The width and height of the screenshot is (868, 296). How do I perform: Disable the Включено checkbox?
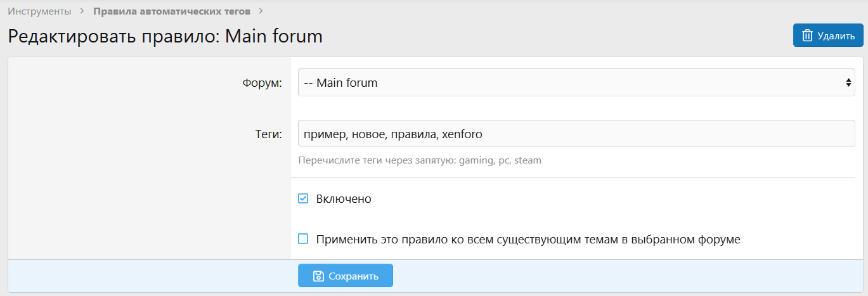coord(303,198)
